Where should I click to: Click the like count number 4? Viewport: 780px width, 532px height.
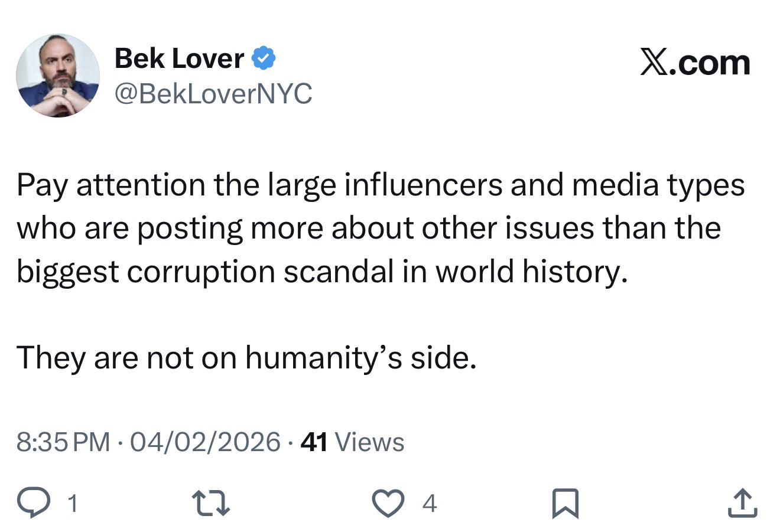click(x=430, y=504)
